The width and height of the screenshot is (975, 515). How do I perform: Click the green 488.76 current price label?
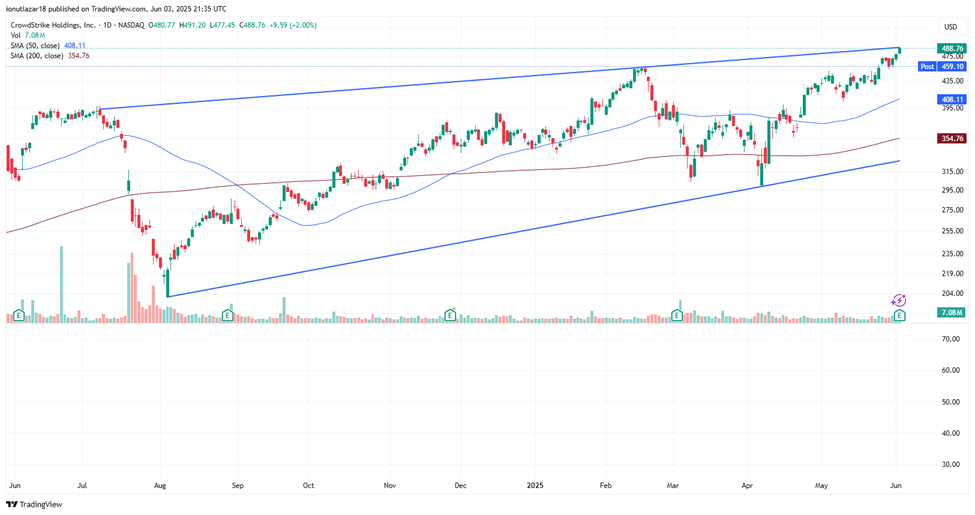951,48
